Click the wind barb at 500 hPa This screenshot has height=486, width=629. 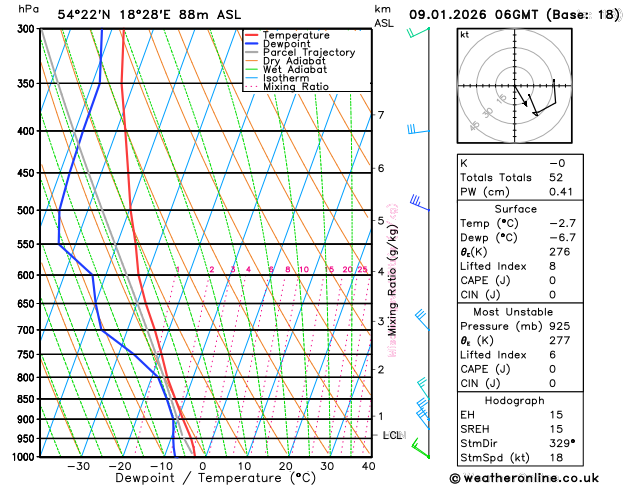click(420, 202)
